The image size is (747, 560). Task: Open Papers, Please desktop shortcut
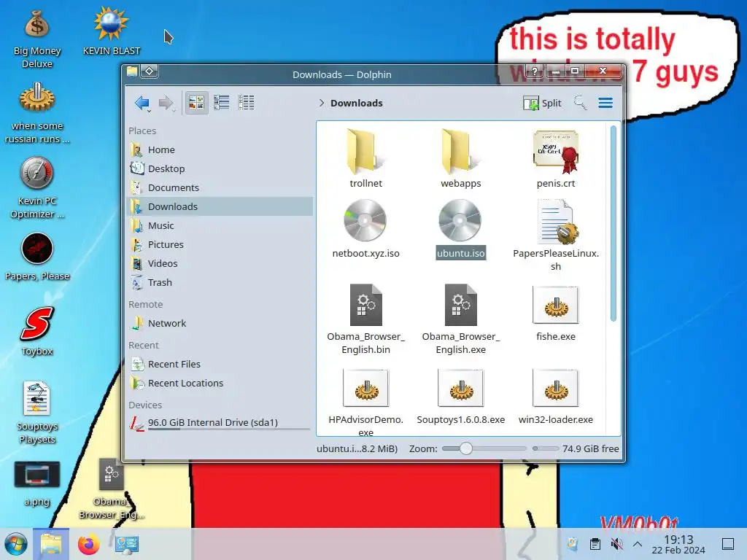point(37,256)
